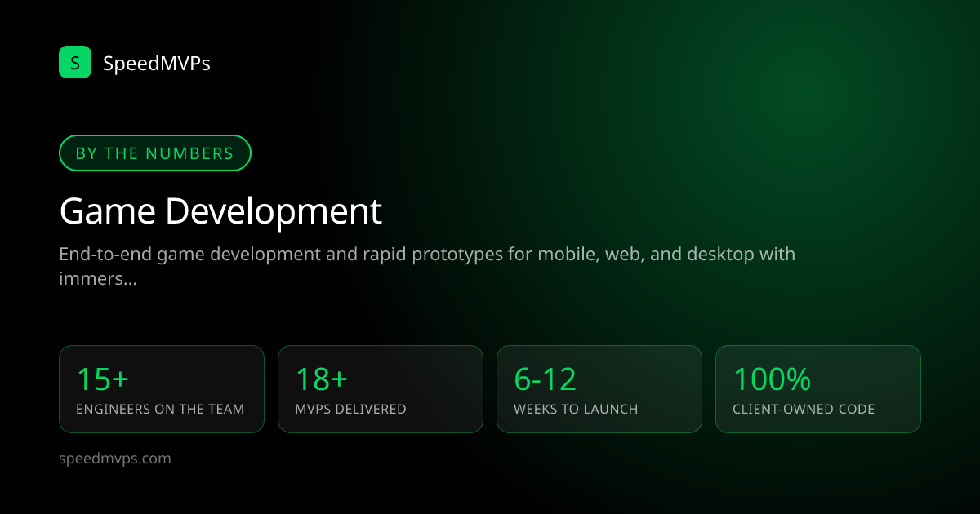The width and height of the screenshot is (980, 514).
Task: Open the 6-12 Weeks to Launch card
Action: pos(599,389)
